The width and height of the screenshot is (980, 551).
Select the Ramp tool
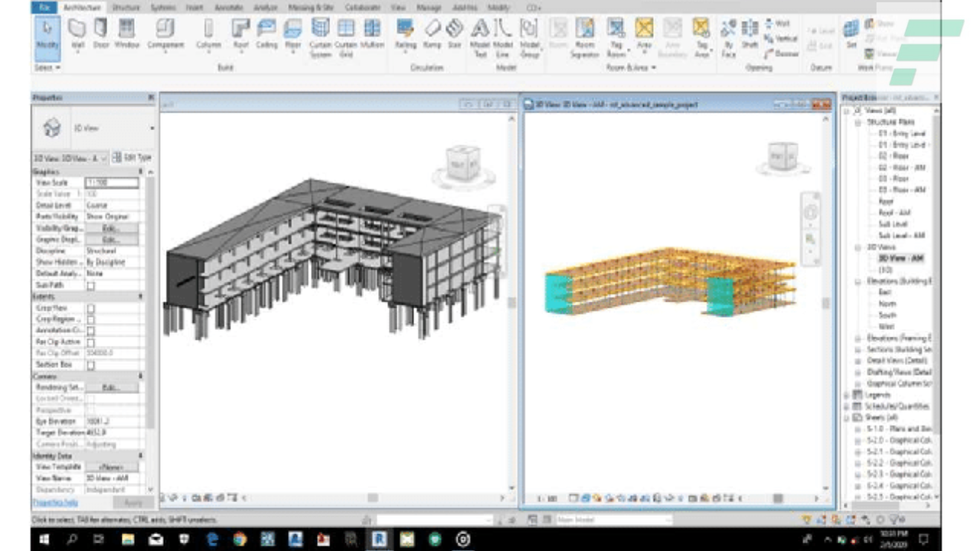pyautogui.click(x=433, y=35)
